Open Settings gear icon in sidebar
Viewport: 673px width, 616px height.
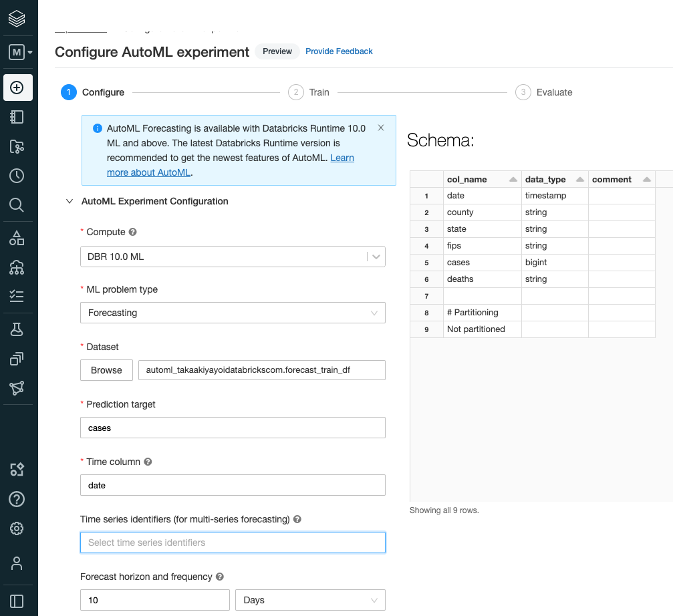coord(17,528)
